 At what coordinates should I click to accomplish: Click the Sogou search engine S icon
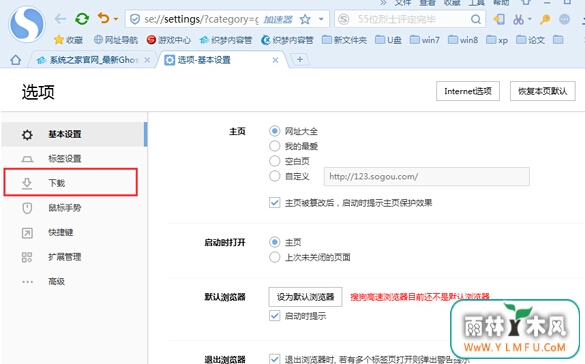point(344,19)
